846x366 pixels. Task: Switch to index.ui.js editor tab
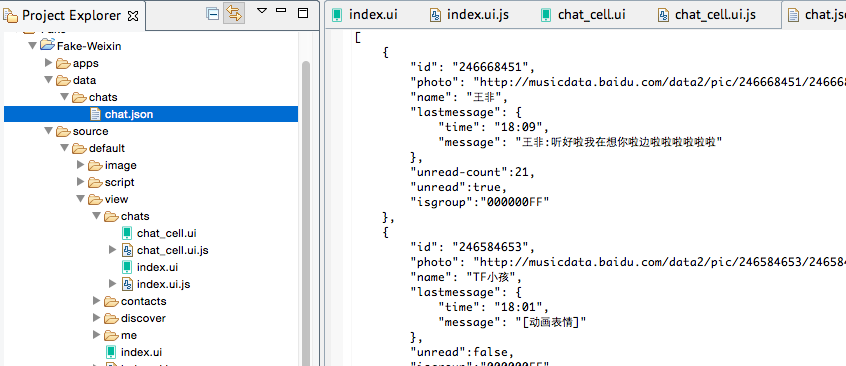point(469,15)
